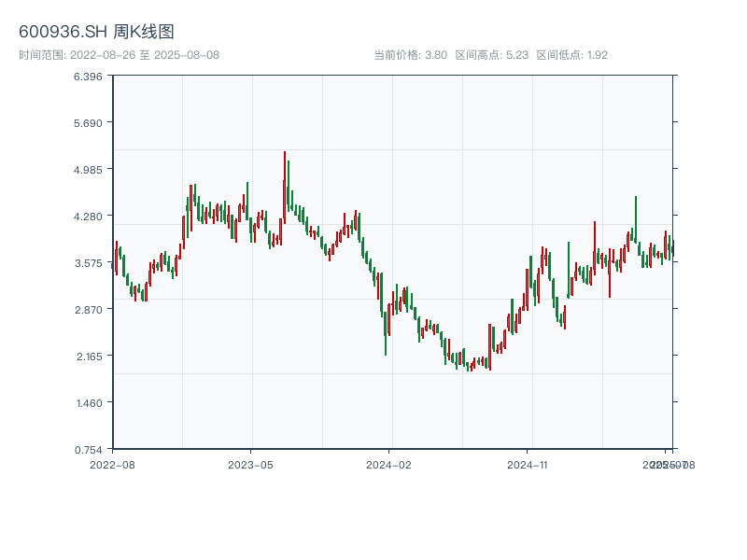Click the x-axis label 2024-11
This screenshot has height=560, width=747.
coord(527,465)
